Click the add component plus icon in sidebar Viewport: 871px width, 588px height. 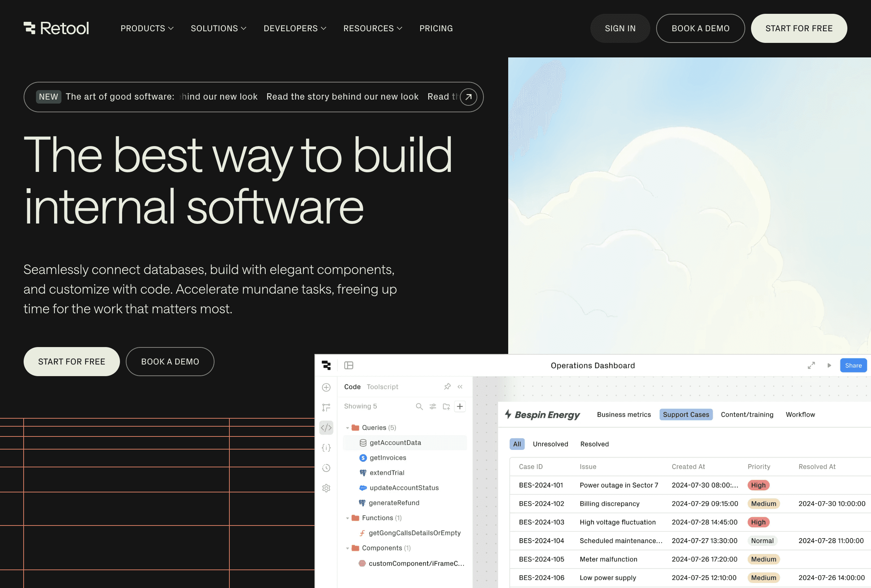[x=326, y=387]
